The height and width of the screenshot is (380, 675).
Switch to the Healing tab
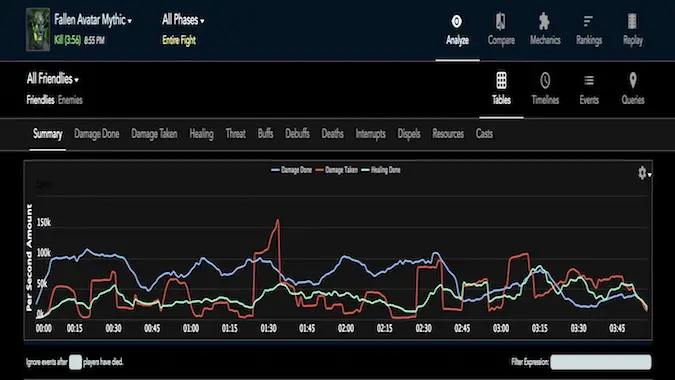(x=201, y=134)
